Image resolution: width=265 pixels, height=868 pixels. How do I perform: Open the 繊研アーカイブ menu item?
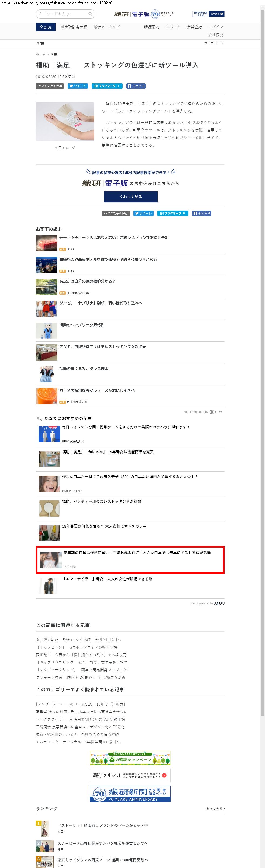coord(106,27)
